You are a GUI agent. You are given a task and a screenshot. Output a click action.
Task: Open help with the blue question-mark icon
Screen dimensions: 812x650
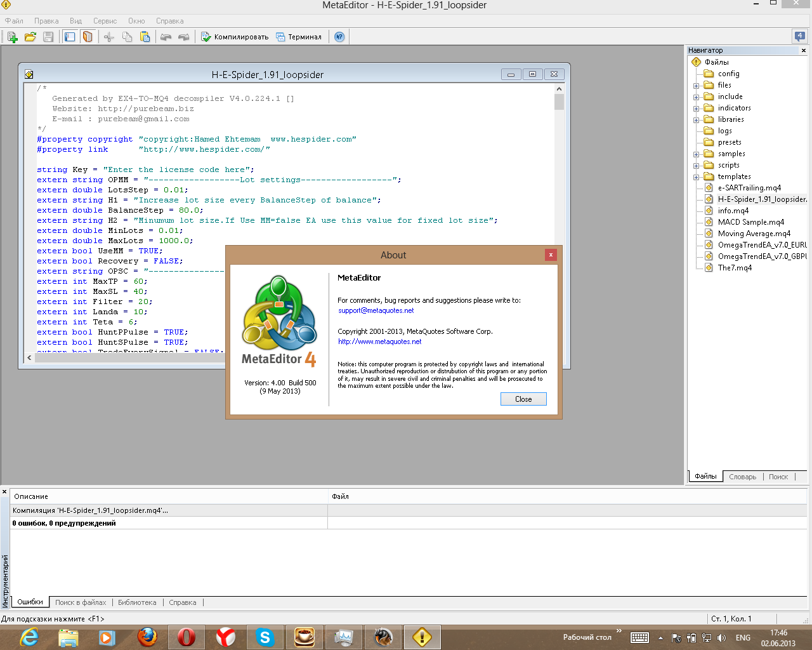coord(339,37)
